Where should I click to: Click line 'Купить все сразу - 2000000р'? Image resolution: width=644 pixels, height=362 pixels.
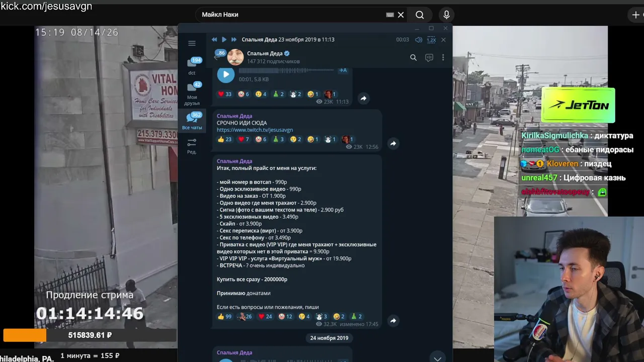pyautogui.click(x=252, y=279)
